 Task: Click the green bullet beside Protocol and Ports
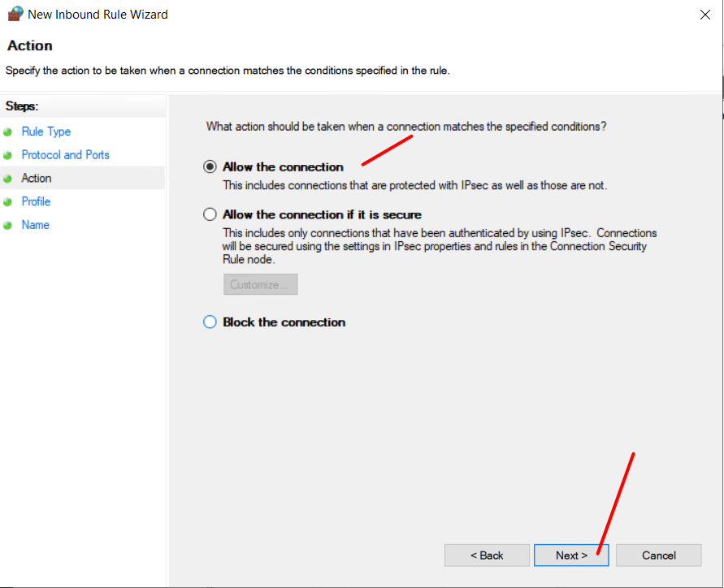[7, 155]
